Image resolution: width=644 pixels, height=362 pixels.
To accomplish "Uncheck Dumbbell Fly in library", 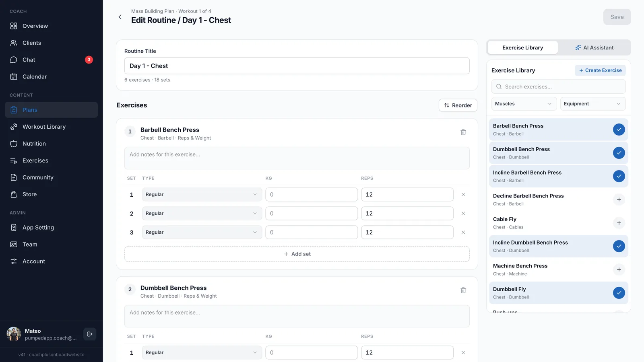I will pyautogui.click(x=619, y=293).
